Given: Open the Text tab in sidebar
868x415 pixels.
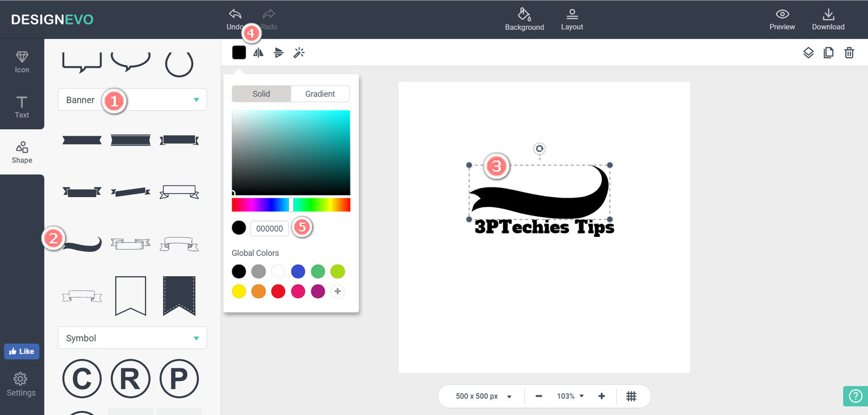Looking at the screenshot, I should [x=22, y=107].
